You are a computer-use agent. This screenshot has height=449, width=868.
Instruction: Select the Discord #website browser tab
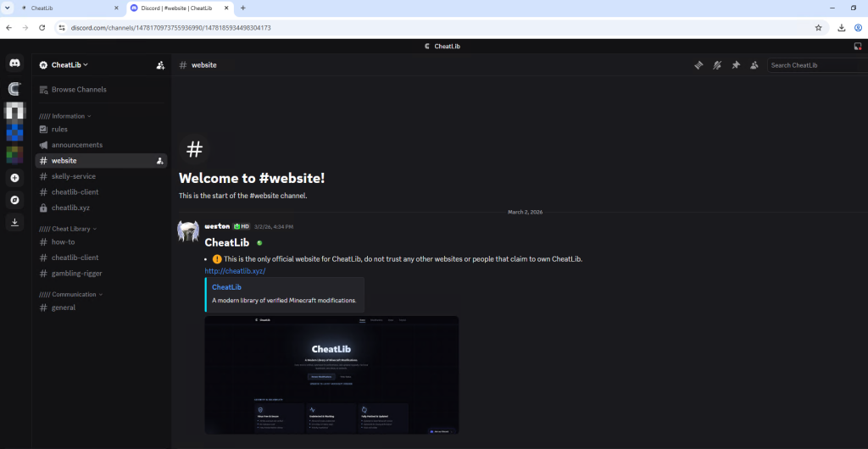pos(180,8)
